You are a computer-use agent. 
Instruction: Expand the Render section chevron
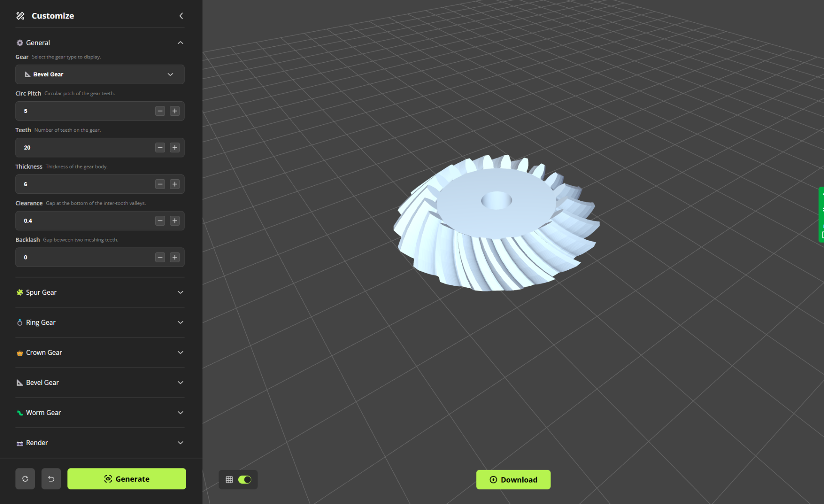click(x=180, y=443)
